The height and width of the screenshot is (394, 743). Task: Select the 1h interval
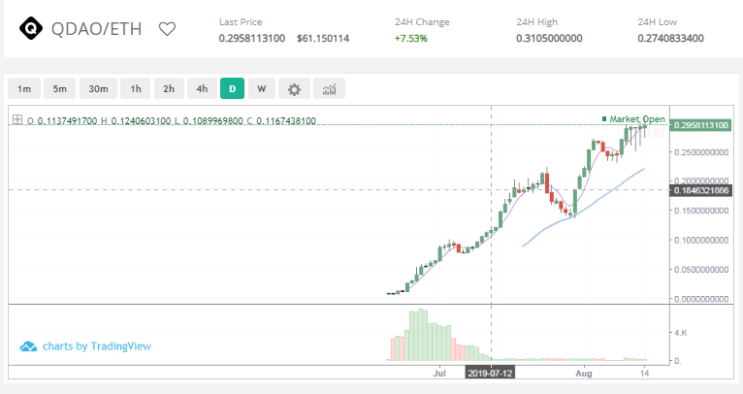[136, 89]
